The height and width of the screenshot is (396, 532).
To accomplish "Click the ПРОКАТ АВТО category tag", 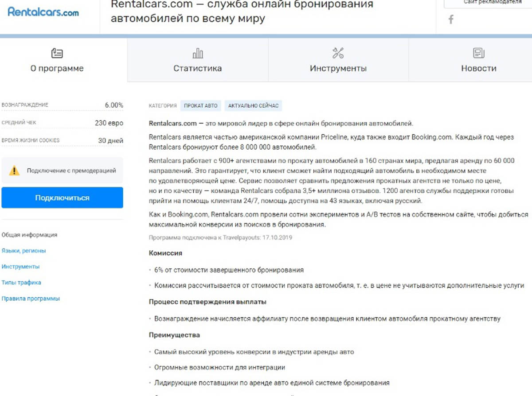I will [200, 105].
